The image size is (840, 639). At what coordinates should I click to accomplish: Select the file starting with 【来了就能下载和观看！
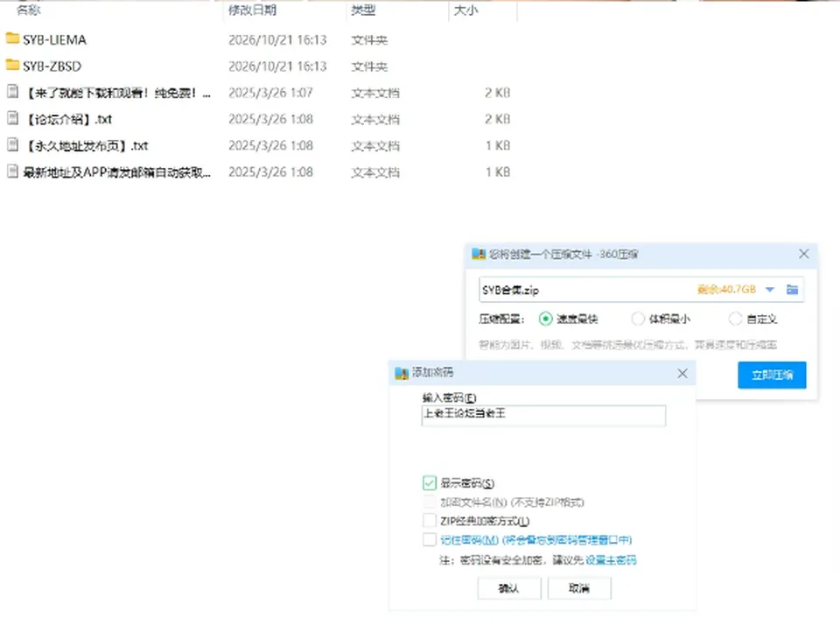coord(117,93)
